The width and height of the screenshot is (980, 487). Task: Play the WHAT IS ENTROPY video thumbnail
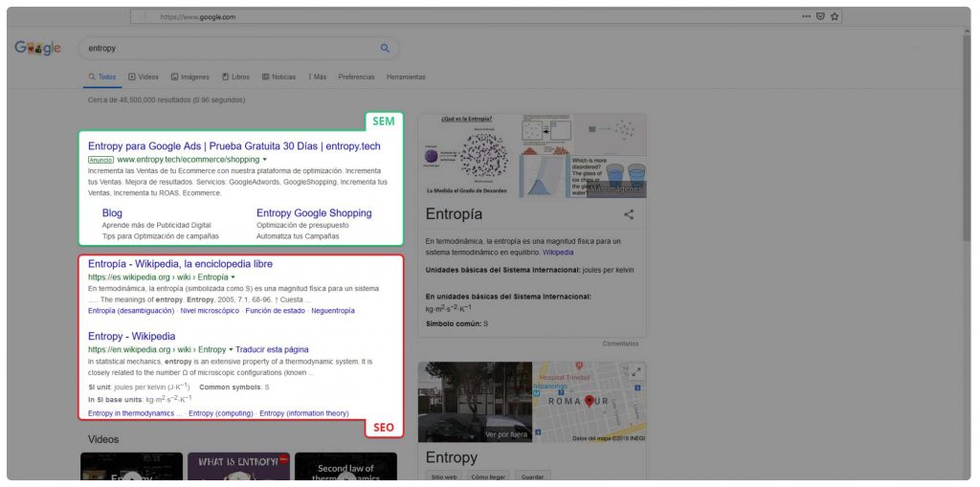tap(238, 467)
